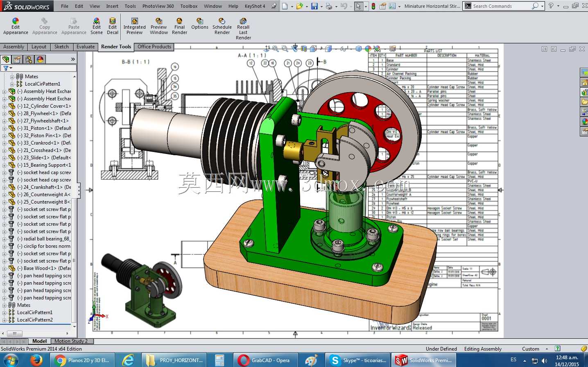Click the Schedule Render icon

[x=222, y=26]
